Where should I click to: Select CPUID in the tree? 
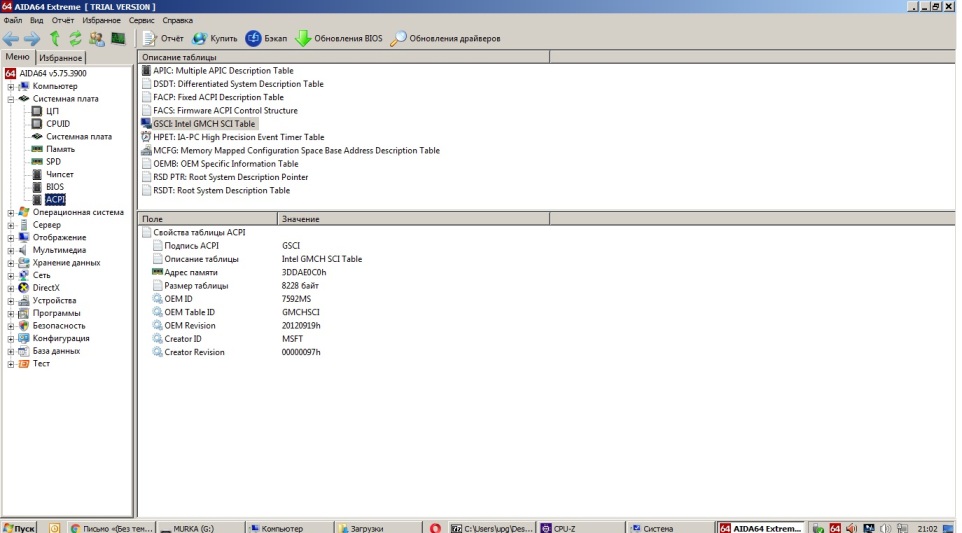click(58, 124)
